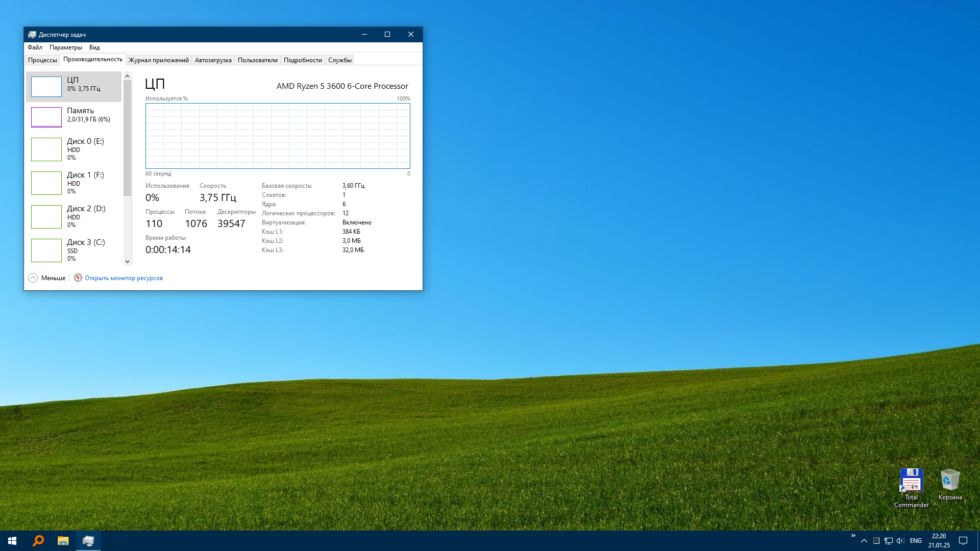Image resolution: width=980 pixels, height=551 pixels.
Task: Open the Корзина recycle bin icon
Action: pyautogui.click(x=950, y=485)
